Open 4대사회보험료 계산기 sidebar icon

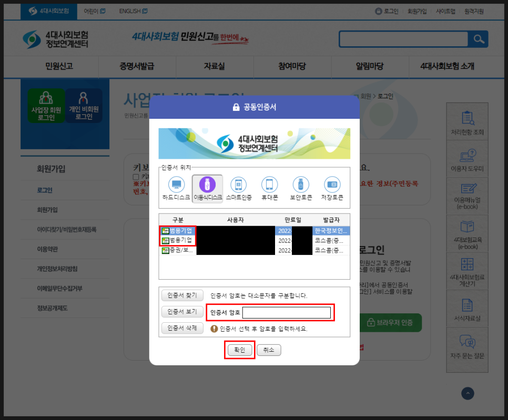[467, 271]
